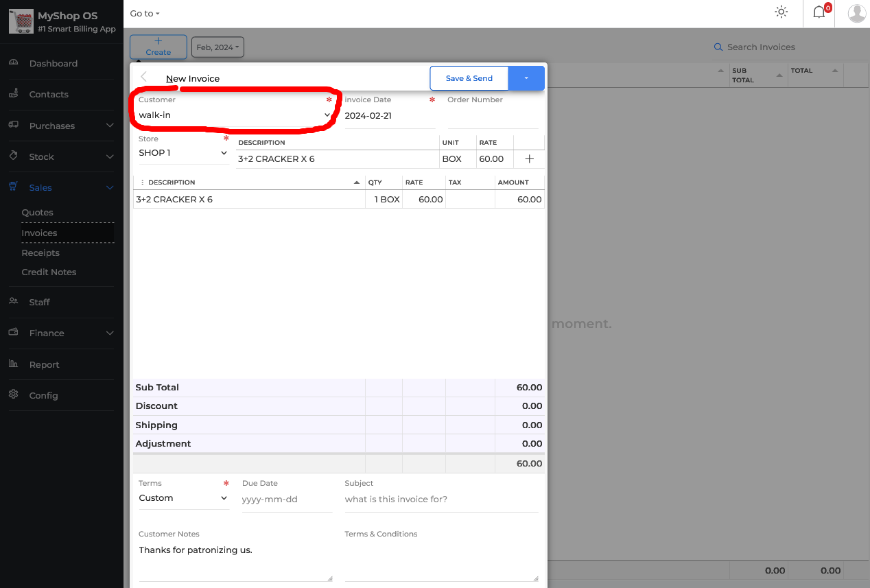Select Receipts under Sales
870x588 pixels.
tap(40, 252)
